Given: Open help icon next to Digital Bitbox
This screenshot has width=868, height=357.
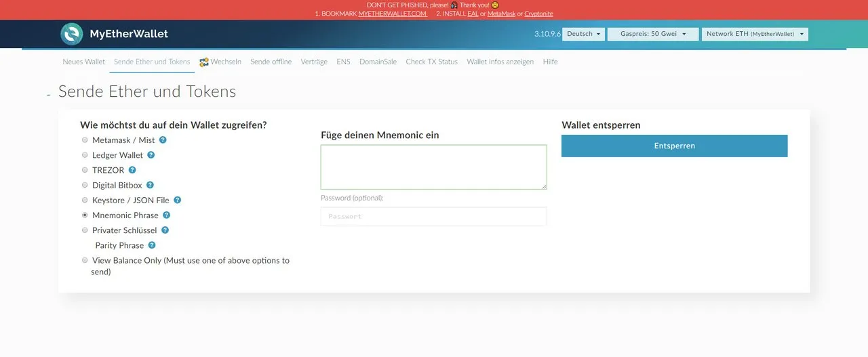Looking at the screenshot, I should pos(150,185).
